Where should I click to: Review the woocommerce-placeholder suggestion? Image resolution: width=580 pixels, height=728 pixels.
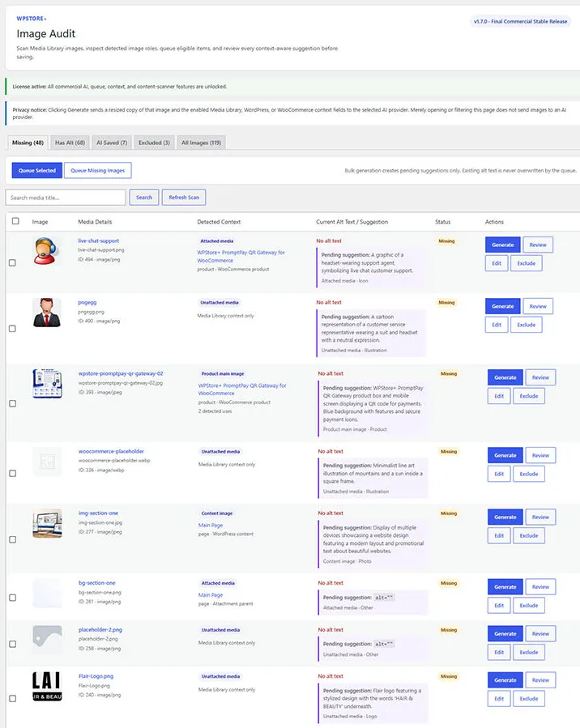(x=540, y=455)
